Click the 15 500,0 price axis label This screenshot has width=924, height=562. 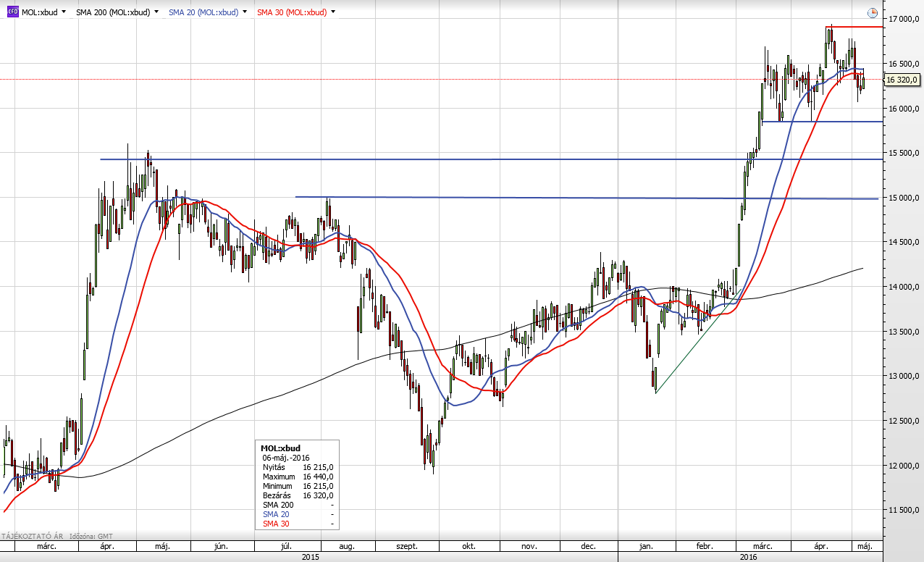coord(902,153)
